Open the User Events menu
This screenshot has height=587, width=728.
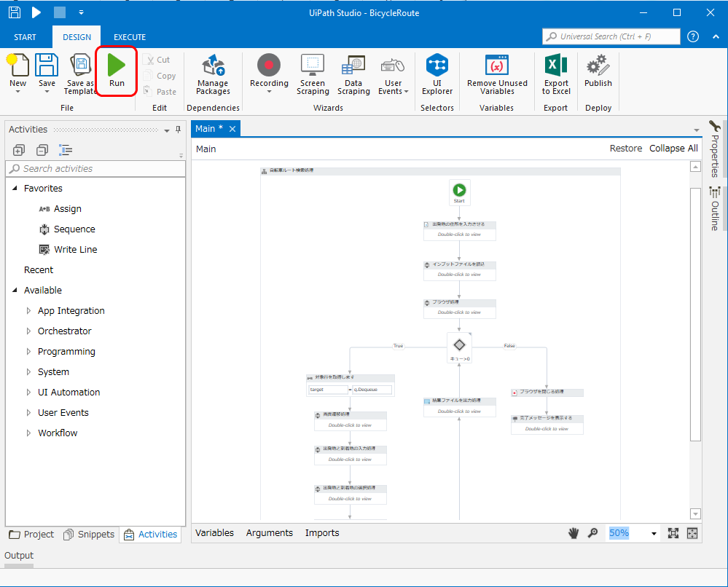pyautogui.click(x=393, y=74)
